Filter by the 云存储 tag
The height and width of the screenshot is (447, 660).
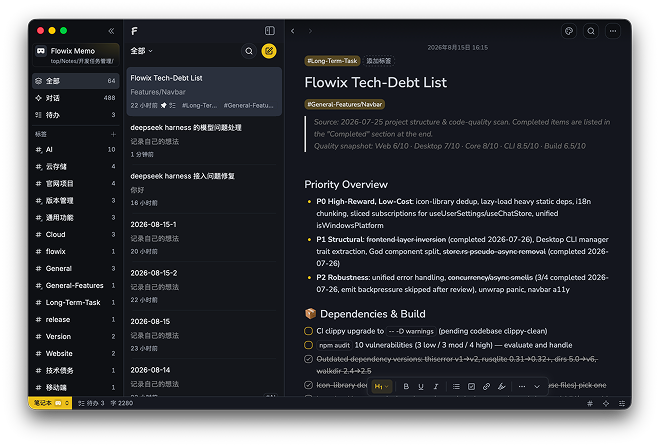click(76, 167)
